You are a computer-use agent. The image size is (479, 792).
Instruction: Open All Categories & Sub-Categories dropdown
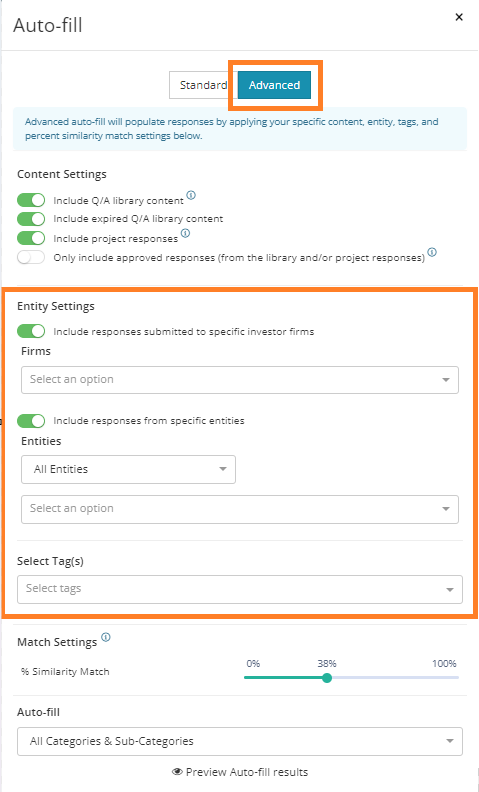tap(240, 741)
